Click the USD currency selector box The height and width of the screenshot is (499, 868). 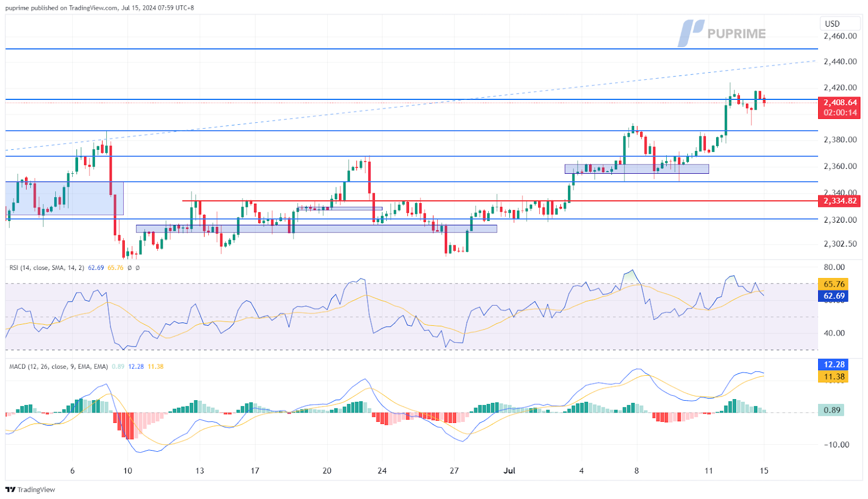pyautogui.click(x=840, y=23)
